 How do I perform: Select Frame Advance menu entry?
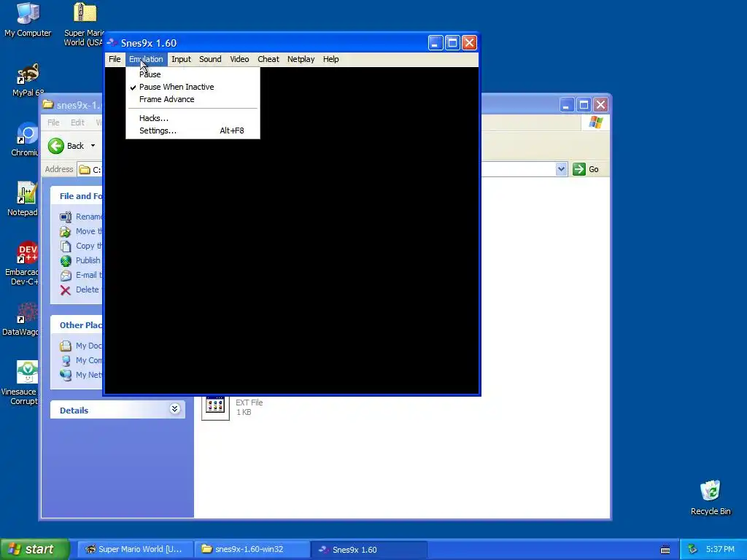[x=193, y=99]
